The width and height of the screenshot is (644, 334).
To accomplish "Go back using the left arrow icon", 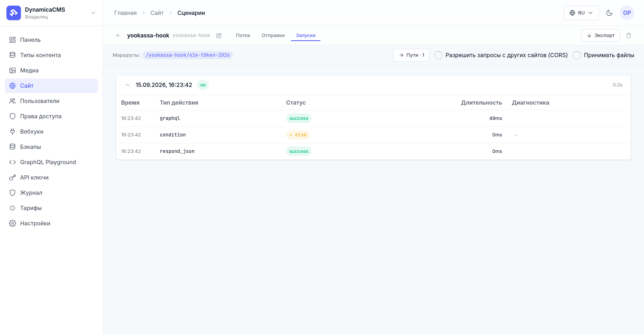I will pos(118,35).
